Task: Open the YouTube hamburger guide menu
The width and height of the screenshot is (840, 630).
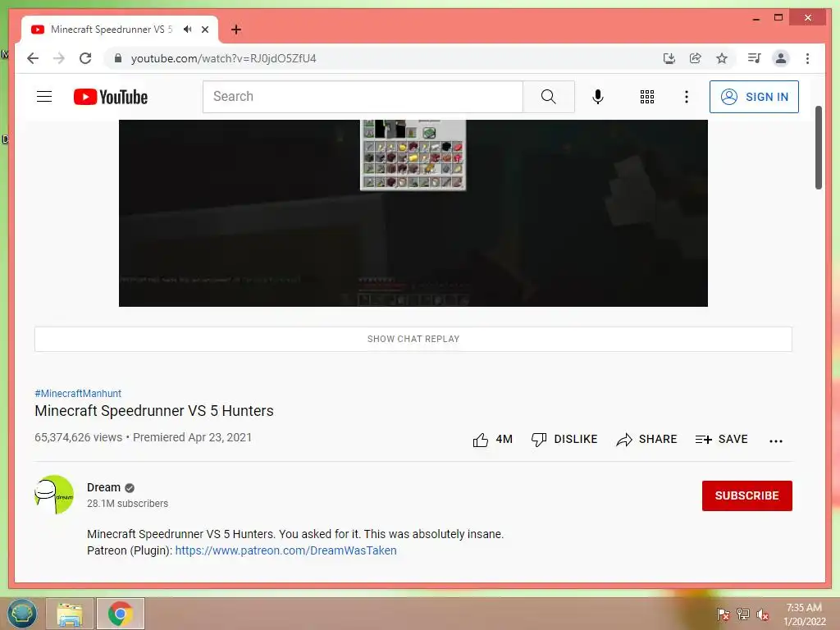Action: (44, 97)
